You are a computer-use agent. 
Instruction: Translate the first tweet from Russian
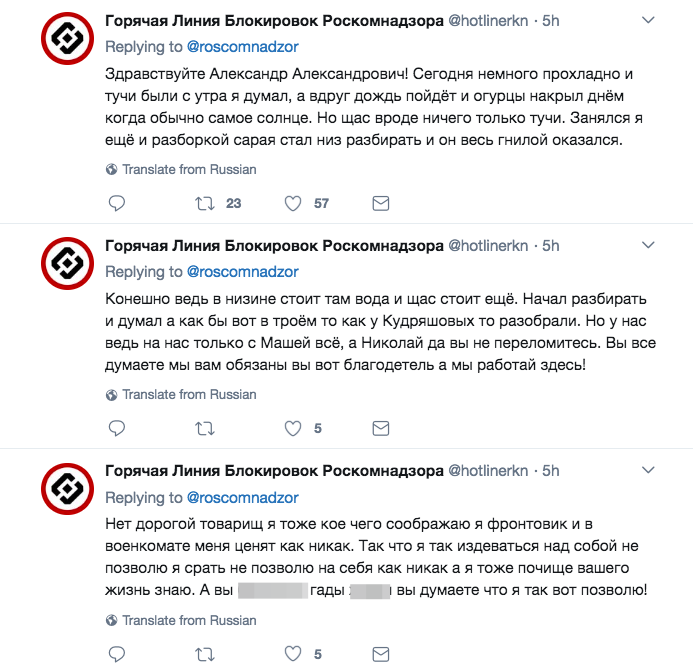coord(188,169)
